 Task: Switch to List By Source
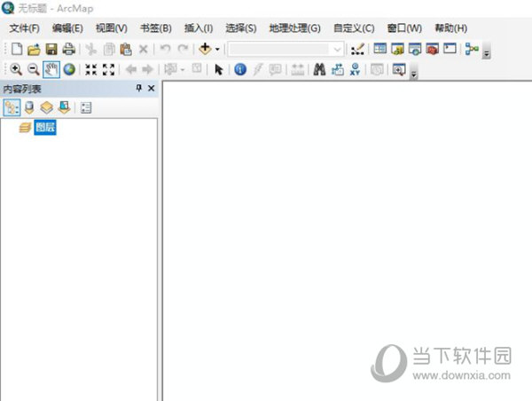coord(29,107)
